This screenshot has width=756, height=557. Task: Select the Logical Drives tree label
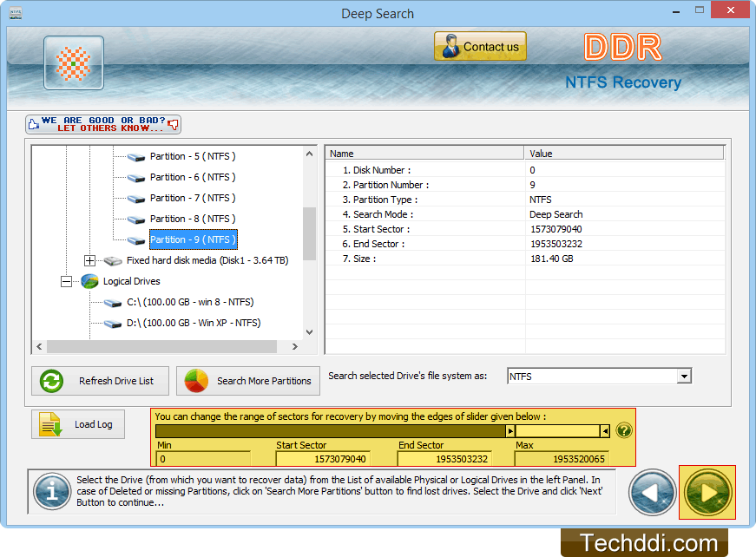coord(132,281)
